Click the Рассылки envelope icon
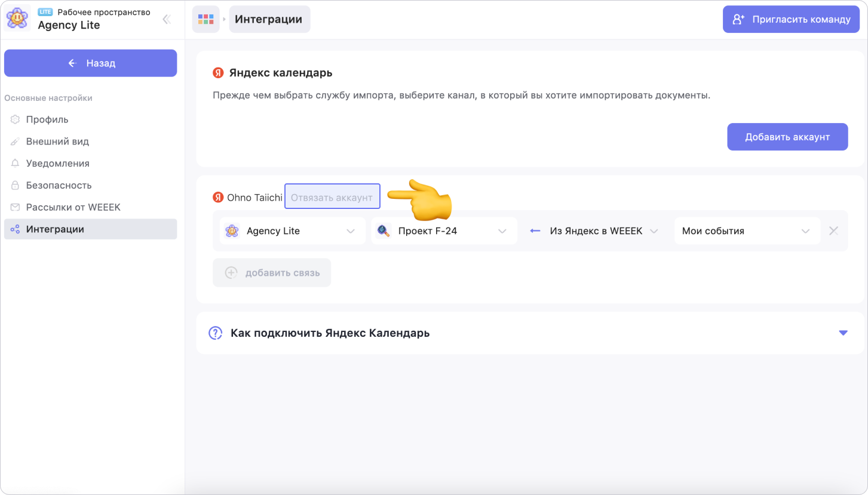 15,207
